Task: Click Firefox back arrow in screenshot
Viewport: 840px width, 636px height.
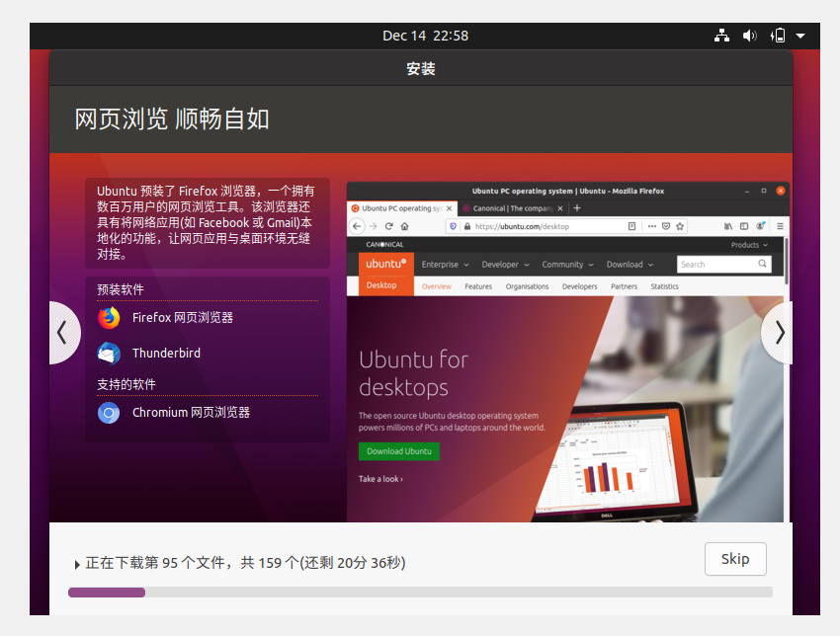Action: 357,226
